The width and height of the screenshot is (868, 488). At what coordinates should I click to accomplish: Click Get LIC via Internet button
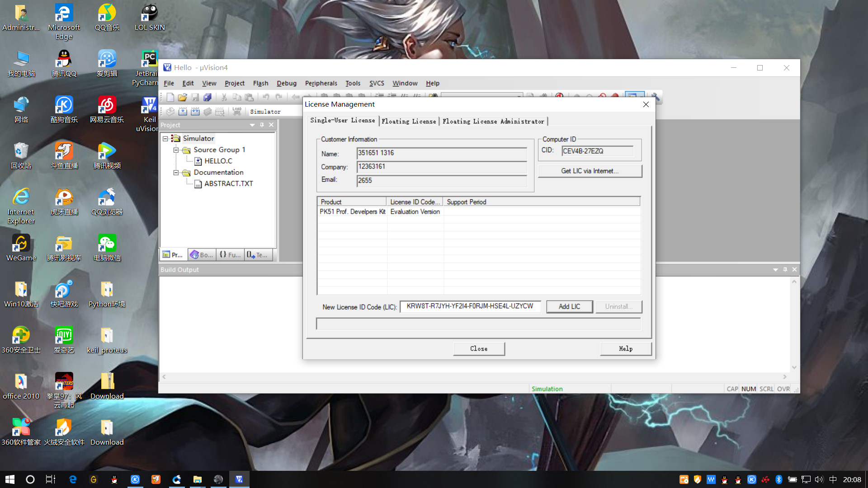coord(590,171)
